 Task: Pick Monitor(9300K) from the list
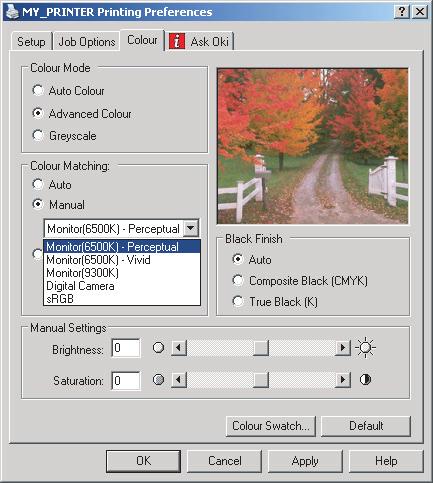pyautogui.click(x=122, y=273)
